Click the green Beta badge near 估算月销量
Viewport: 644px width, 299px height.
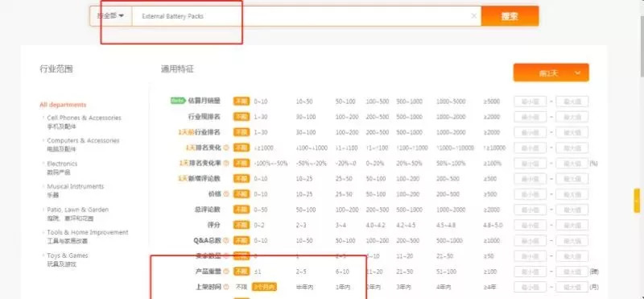tap(178, 101)
